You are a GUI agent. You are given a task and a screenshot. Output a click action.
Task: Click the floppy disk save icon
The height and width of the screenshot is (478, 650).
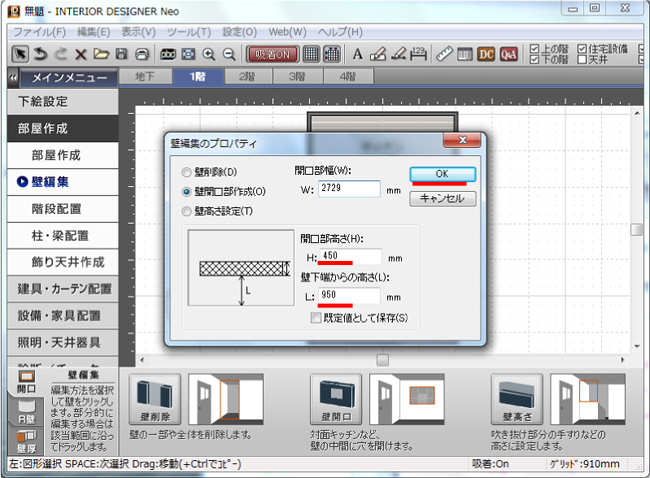[121, 54]
